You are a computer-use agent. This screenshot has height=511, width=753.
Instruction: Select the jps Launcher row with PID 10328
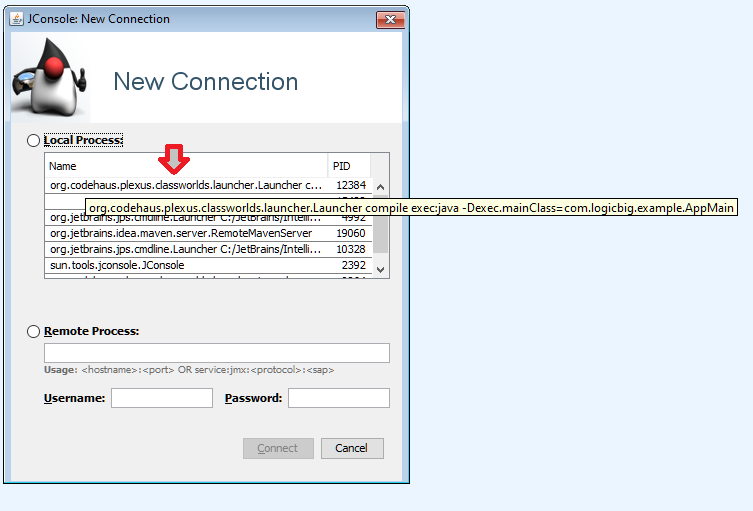[x=208, y=249]
